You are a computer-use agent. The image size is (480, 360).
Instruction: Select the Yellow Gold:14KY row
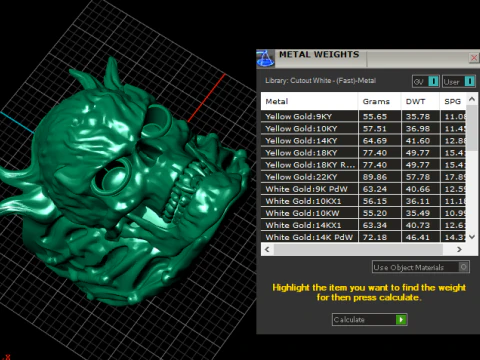coord(363,141)
